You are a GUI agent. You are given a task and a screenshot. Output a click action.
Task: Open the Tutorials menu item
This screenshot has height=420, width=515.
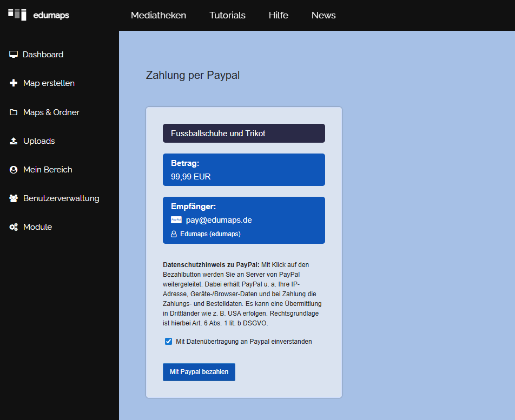click(227, 15)
